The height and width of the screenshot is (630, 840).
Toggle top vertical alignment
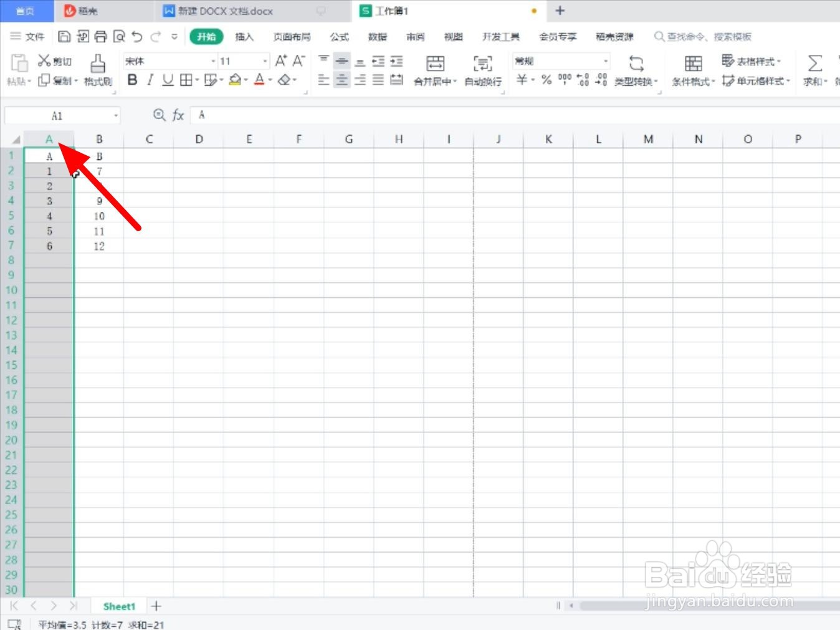(x=323, y=61)
